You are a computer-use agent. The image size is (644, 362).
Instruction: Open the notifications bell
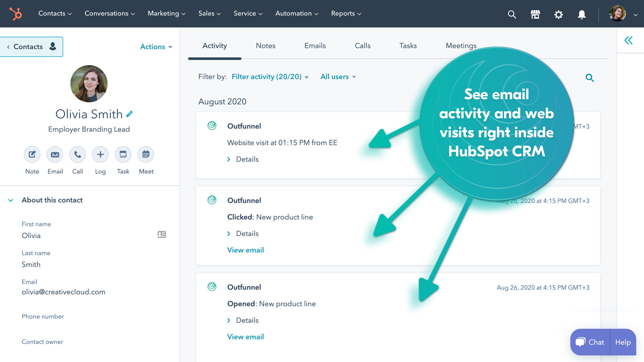(582, 14)
